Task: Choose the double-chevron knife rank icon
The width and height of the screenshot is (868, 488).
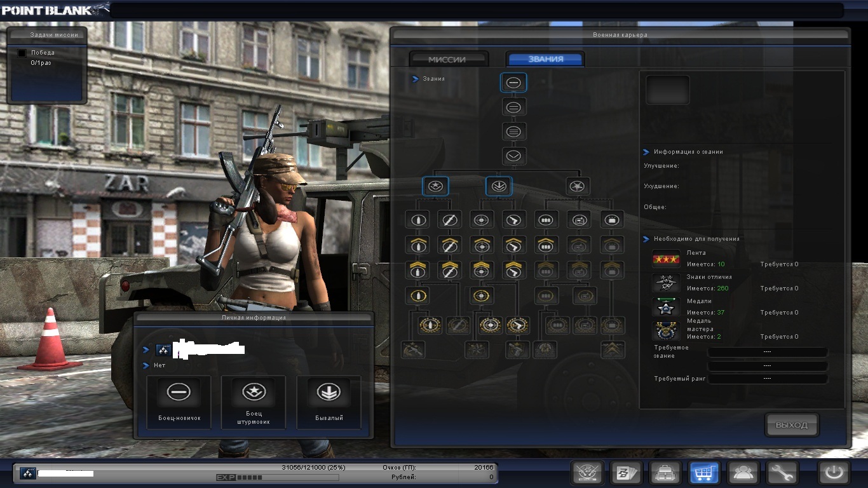Action: click(x=449, y=270)
